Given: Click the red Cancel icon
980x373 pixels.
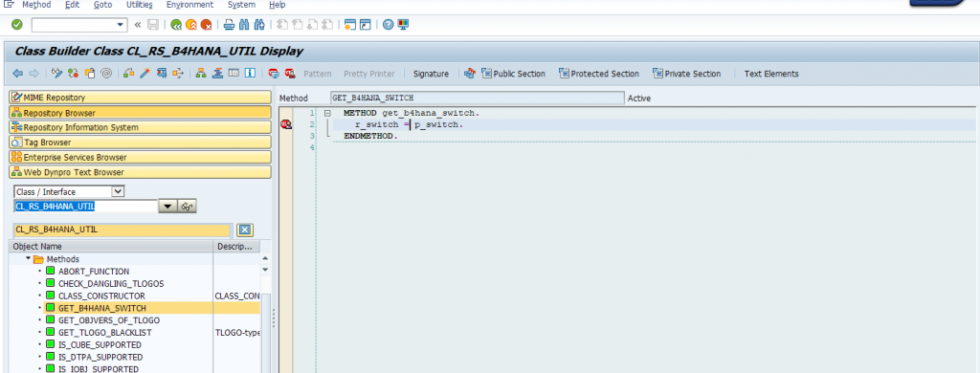Looking at the screenshot, I should [206, 24].
